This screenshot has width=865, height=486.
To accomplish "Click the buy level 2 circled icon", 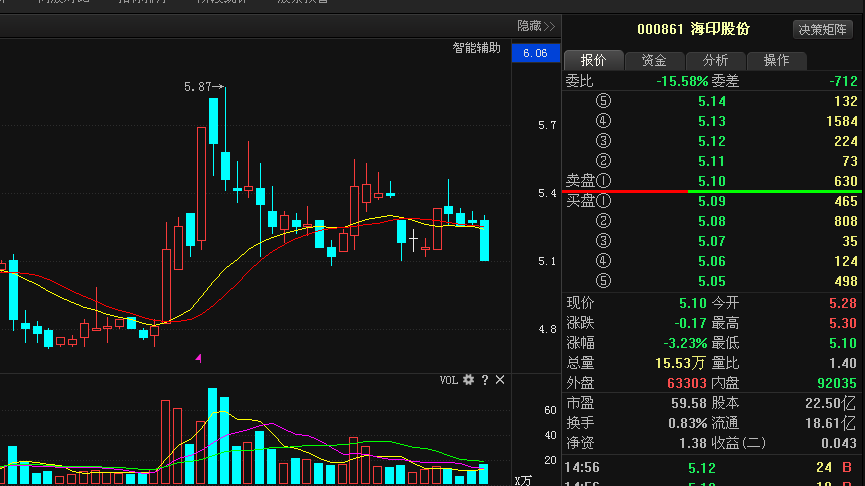I will tap(602, 221).
